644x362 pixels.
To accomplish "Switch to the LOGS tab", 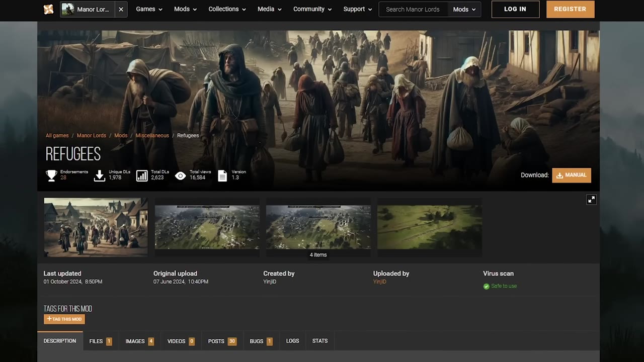I will [x=292, y=341].
